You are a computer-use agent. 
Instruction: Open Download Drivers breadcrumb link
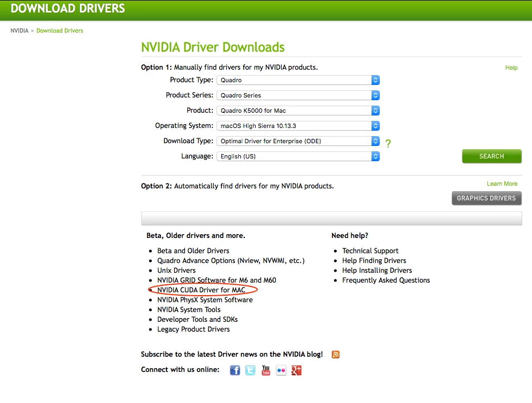(x=60, y=30)
